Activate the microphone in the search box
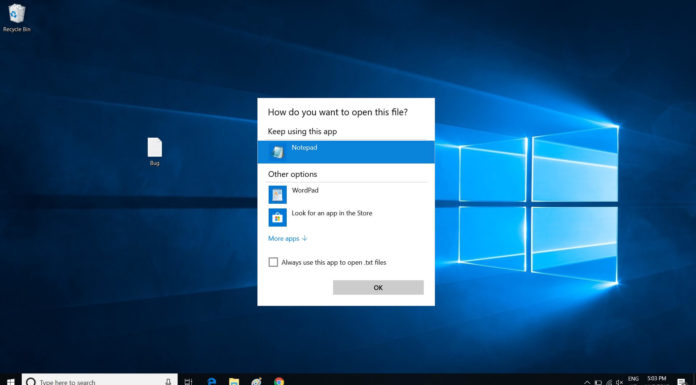The width and height of the screenshot is (696, 385). click(x=168, y=381)
